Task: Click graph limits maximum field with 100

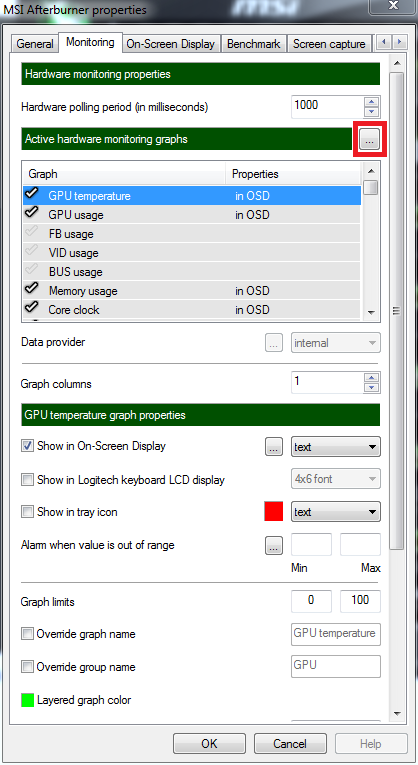Action: pyautogui.click(x=360, y=601)
